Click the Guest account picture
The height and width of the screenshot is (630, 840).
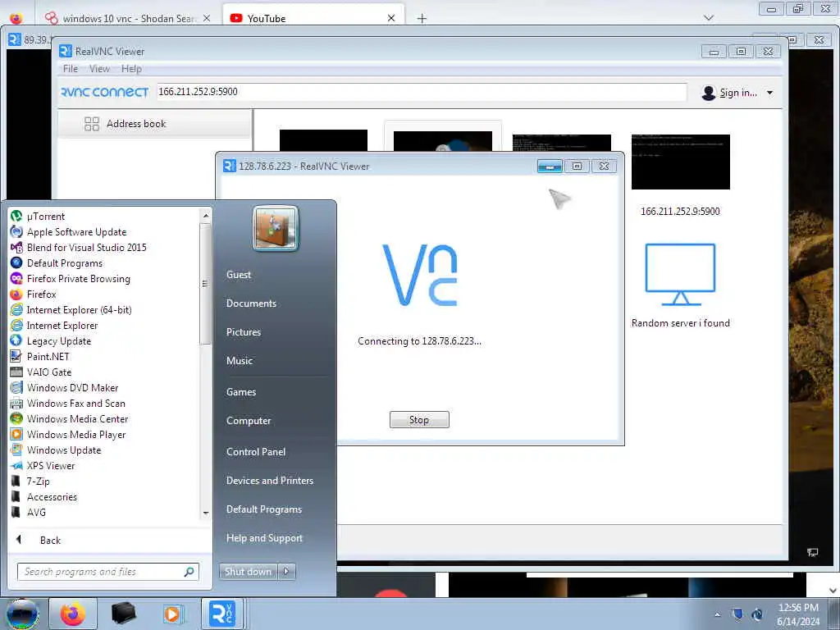(x=276, y=229)
